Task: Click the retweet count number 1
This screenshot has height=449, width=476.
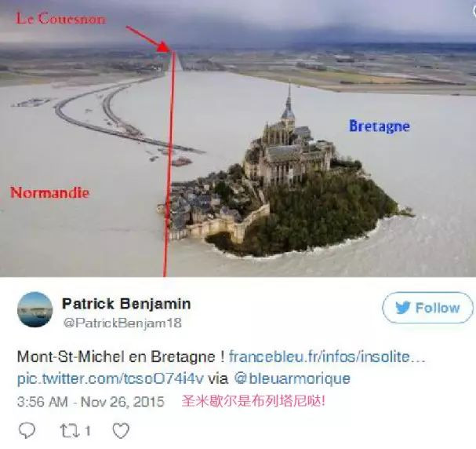Action: [87, 430]
